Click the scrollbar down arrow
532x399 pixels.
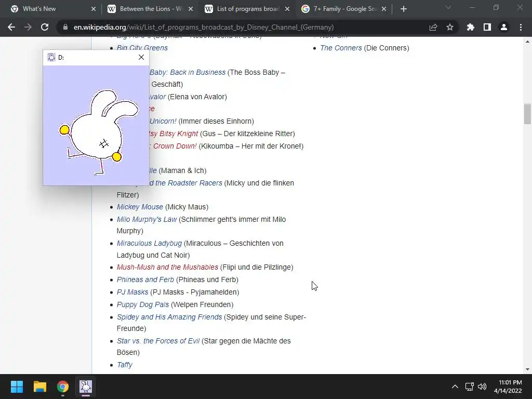click(527, 369)
